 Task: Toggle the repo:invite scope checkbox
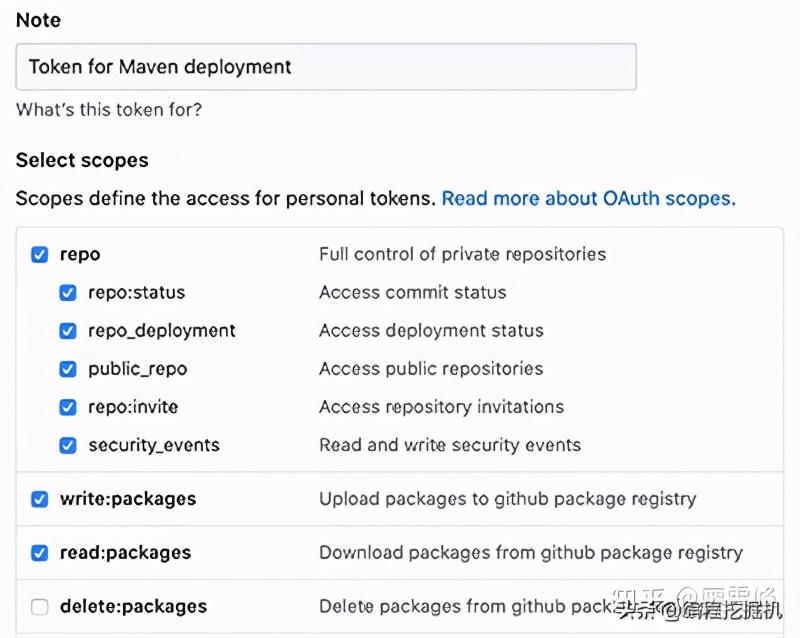pos(68,407)
